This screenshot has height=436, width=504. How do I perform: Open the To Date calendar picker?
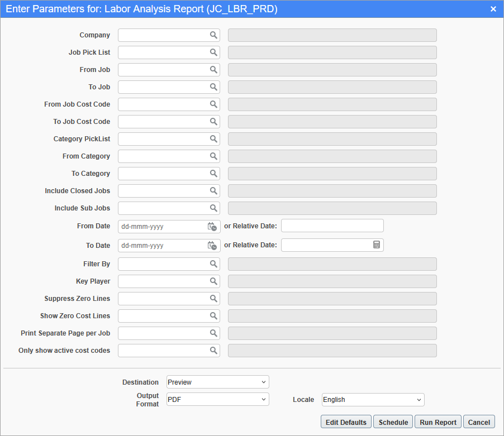[213, 245]
